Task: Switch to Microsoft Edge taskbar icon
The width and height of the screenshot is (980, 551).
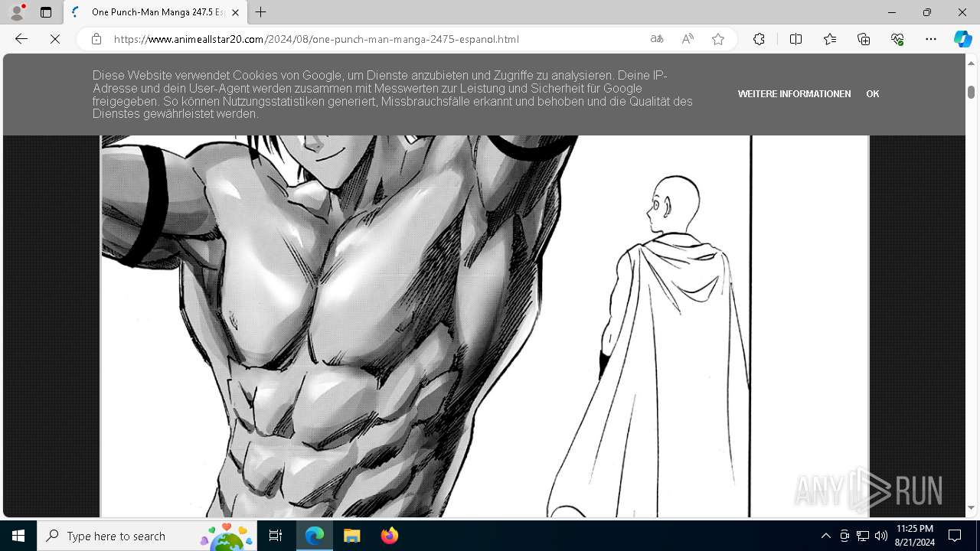Action: coord(315,536)
